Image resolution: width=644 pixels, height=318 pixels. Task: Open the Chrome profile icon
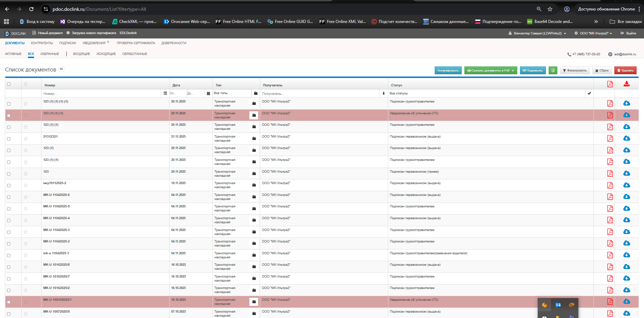point(567,9)
